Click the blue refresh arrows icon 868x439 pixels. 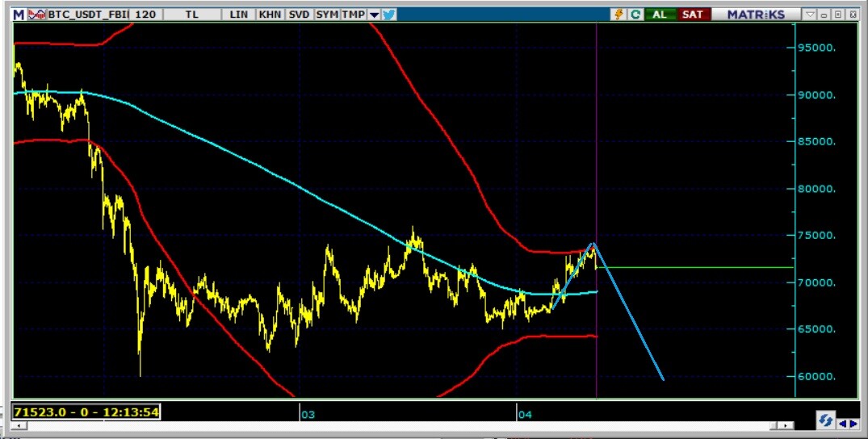825,421
